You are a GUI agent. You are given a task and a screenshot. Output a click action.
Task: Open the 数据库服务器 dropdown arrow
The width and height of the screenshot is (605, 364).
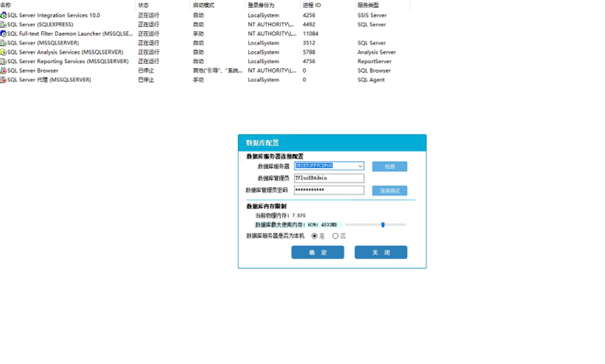coord(360,166)
